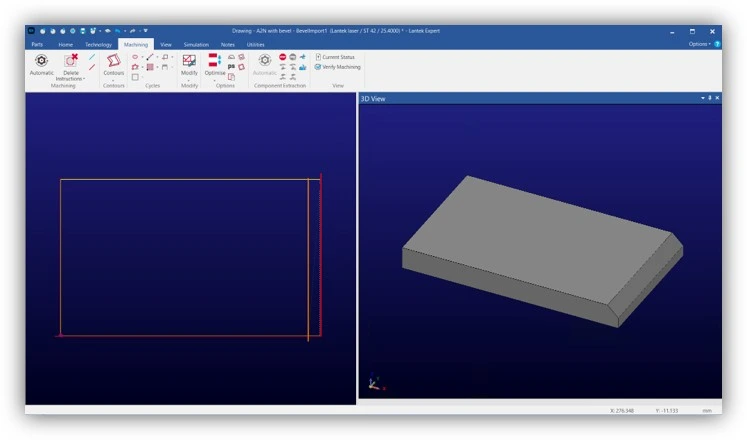Choose the Optimise icon in Options
Image resolution: width=747 pixels, height=440 pixels.
214,60
